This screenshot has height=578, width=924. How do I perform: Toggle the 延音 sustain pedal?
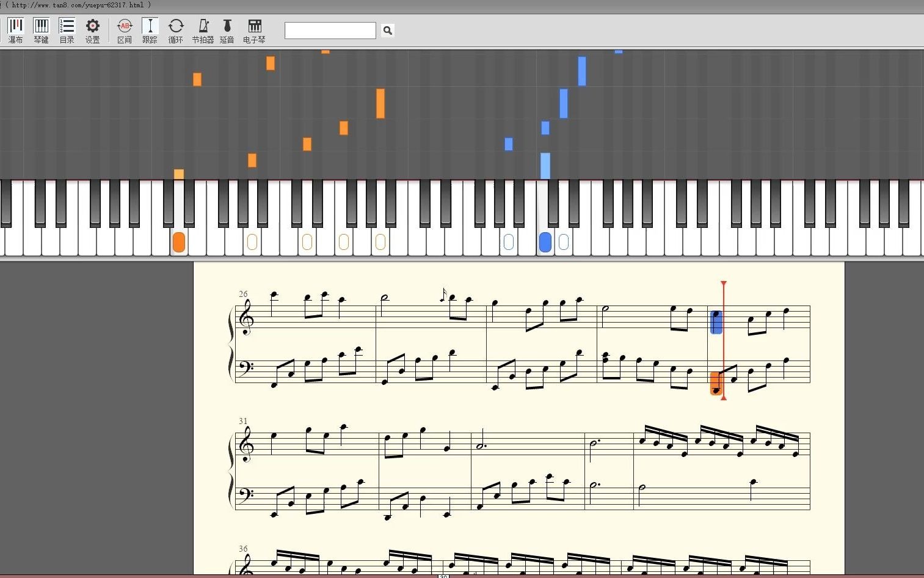[227, 31]
